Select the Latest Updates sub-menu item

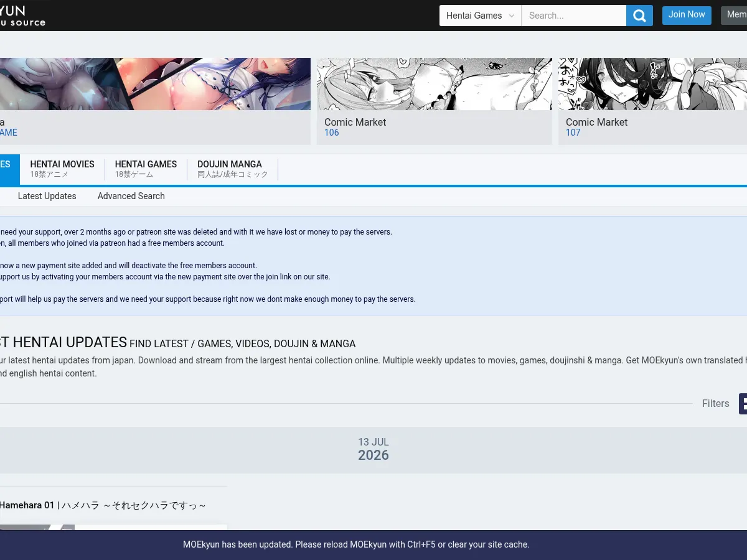click(47, 196)
